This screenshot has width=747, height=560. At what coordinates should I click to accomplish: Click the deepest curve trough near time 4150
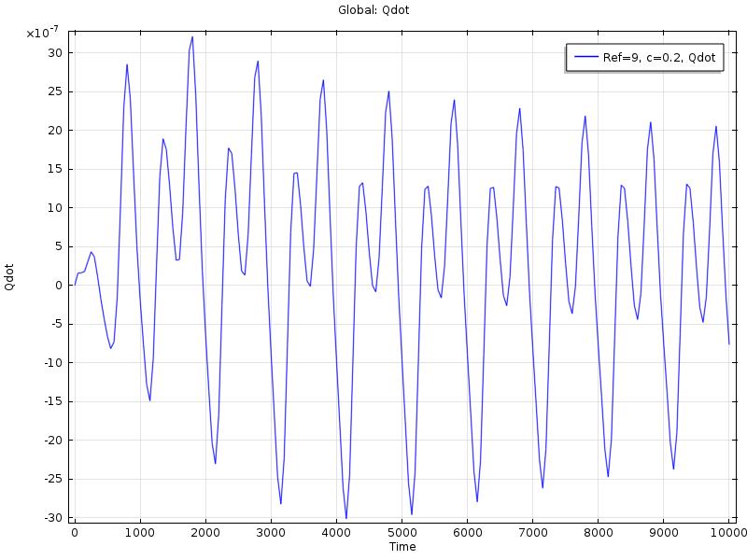click(x=345, y=518)
